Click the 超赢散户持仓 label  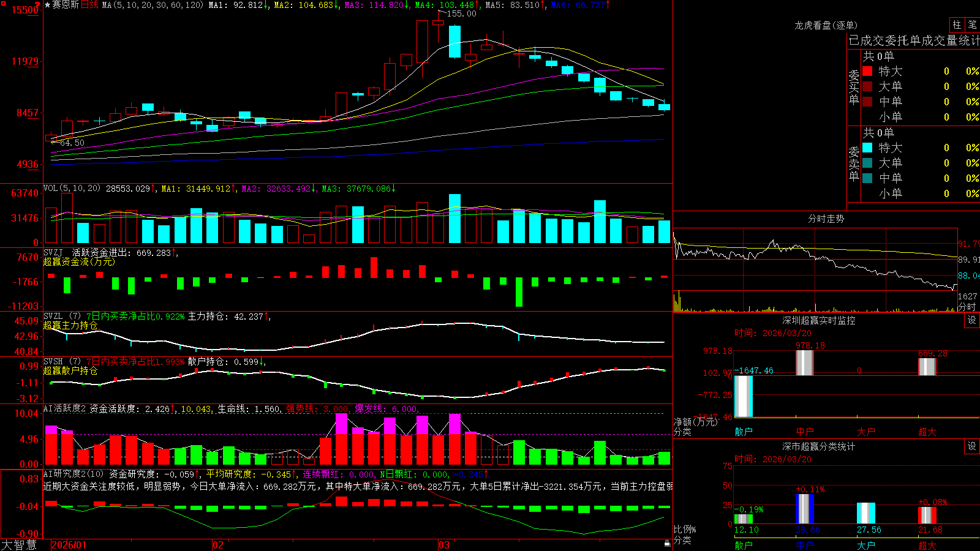[x=70, y=370]
